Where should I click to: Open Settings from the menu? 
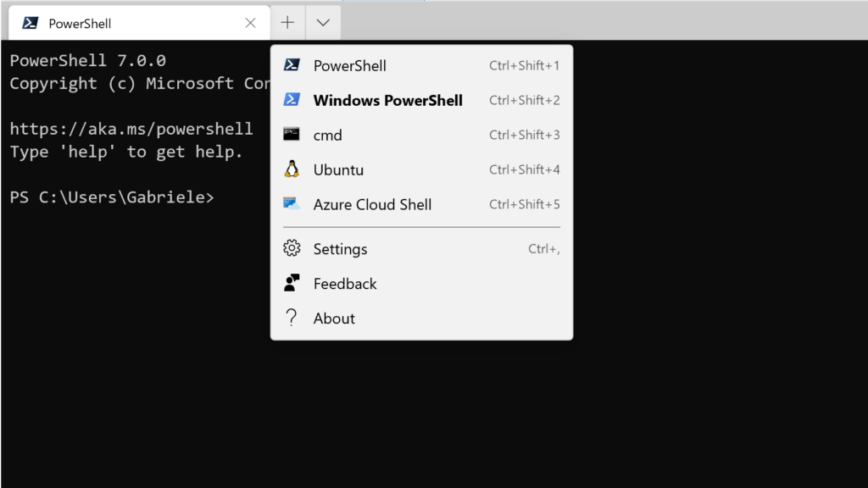tap(422, 249)
